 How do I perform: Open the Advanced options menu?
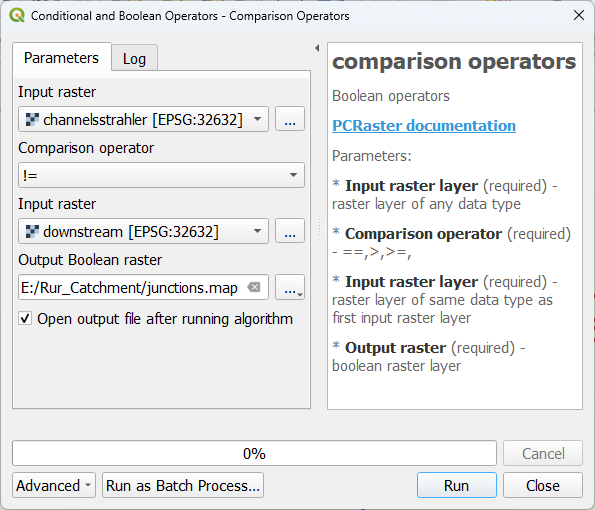[54, 485]
